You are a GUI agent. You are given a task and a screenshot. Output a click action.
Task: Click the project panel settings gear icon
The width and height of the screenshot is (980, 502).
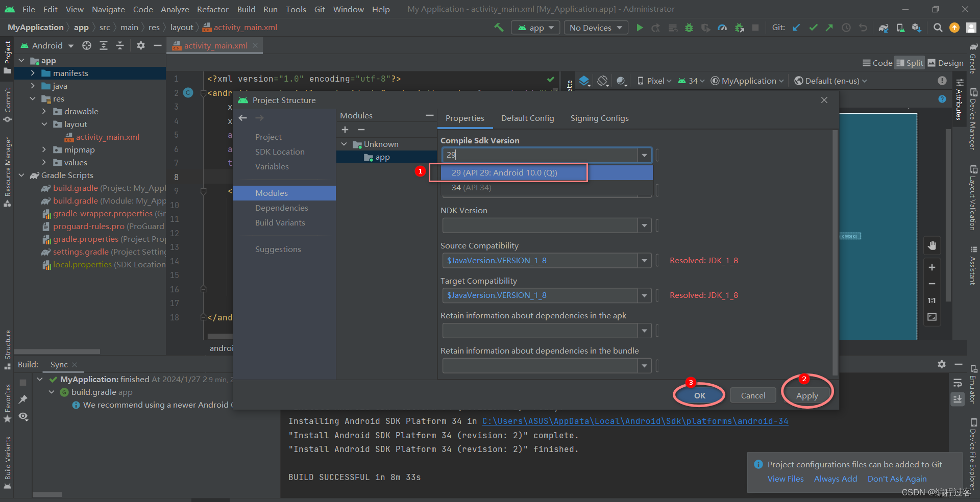[141, 45]
